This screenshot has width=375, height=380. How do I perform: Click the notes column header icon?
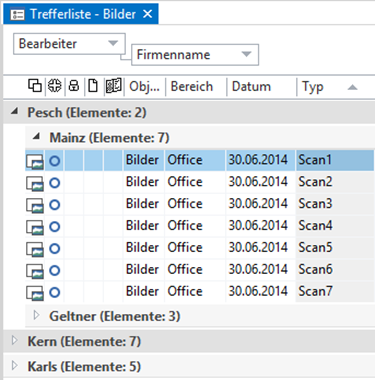pyautogui.click(x=113, y=86)
